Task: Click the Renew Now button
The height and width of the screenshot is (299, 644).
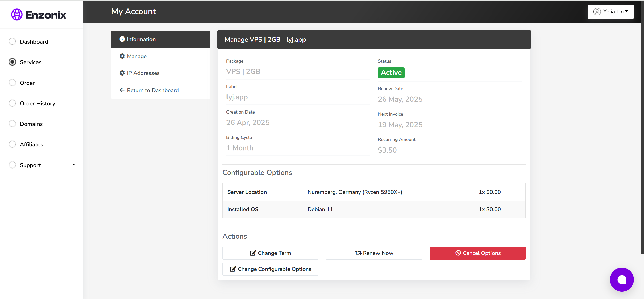Action: (374, 253)
